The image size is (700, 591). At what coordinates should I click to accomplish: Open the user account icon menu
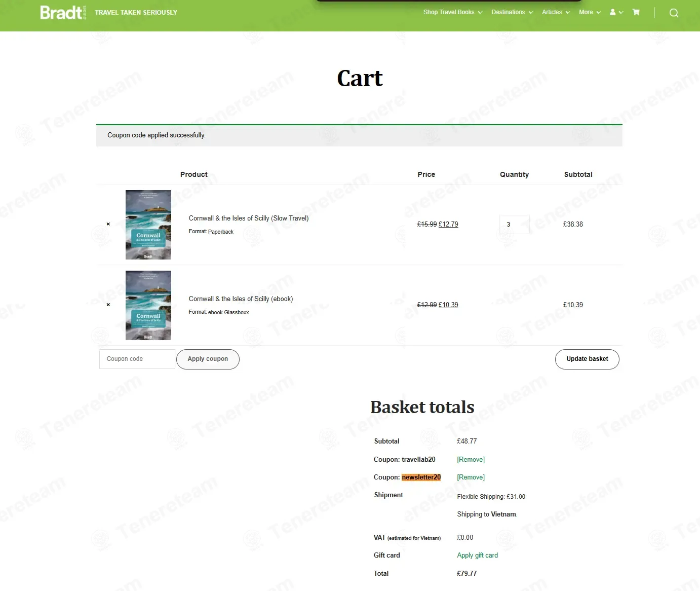coord(616,12)
